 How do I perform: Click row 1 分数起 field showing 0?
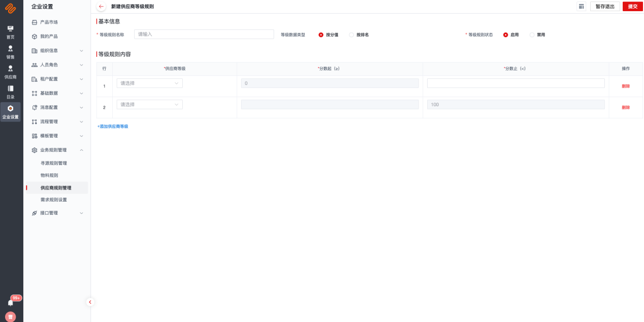click(330, 83)
